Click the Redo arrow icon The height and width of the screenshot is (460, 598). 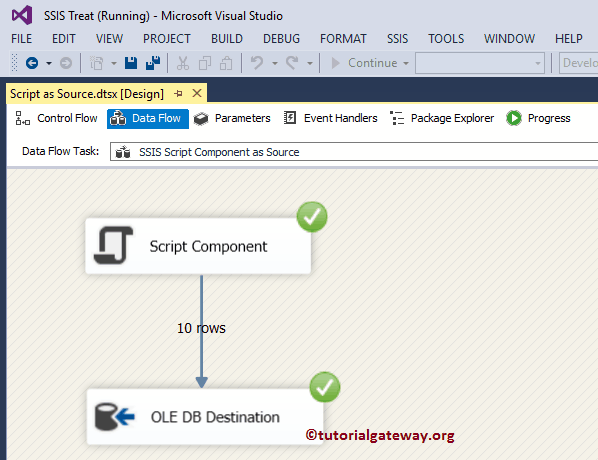(292, 63)
